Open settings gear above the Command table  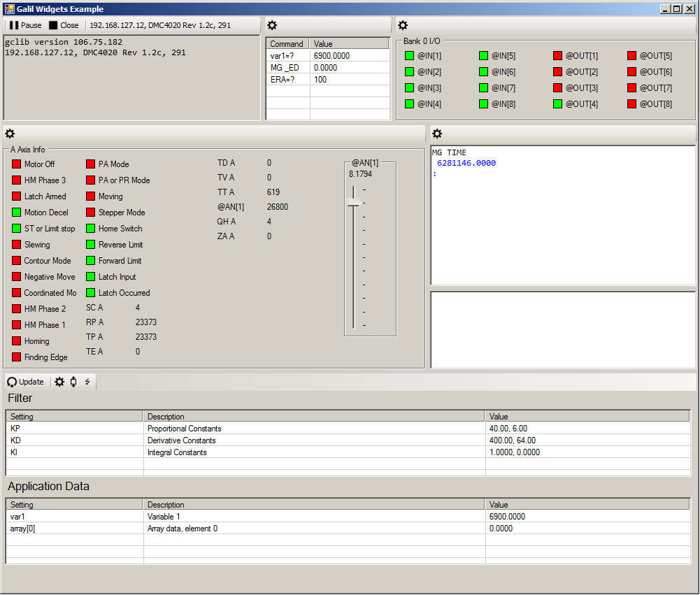[x=272, y=25]
